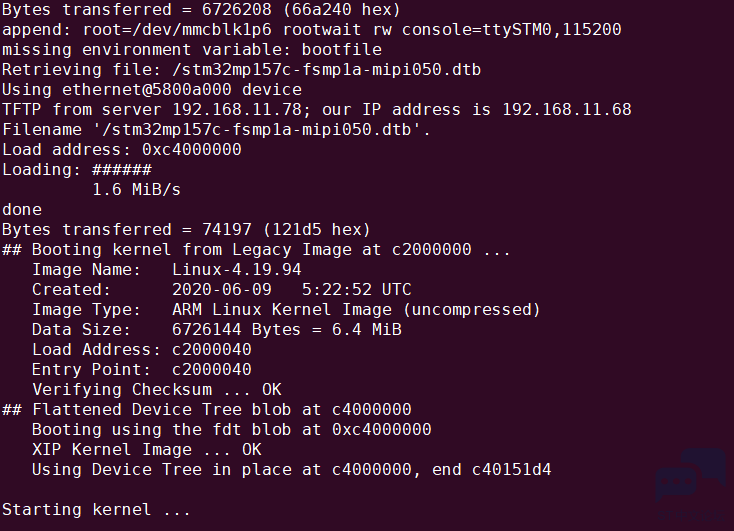734x531 pixels.
Task: Click 'missing environment variable: bootfile' message
Action: (x=192, y=50)
